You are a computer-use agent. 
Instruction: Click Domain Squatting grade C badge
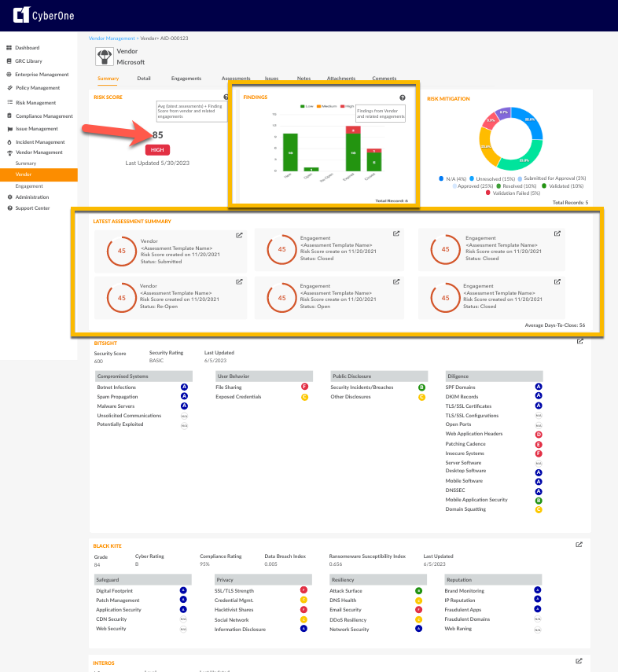pyautogui.click(x=539, y=509)
